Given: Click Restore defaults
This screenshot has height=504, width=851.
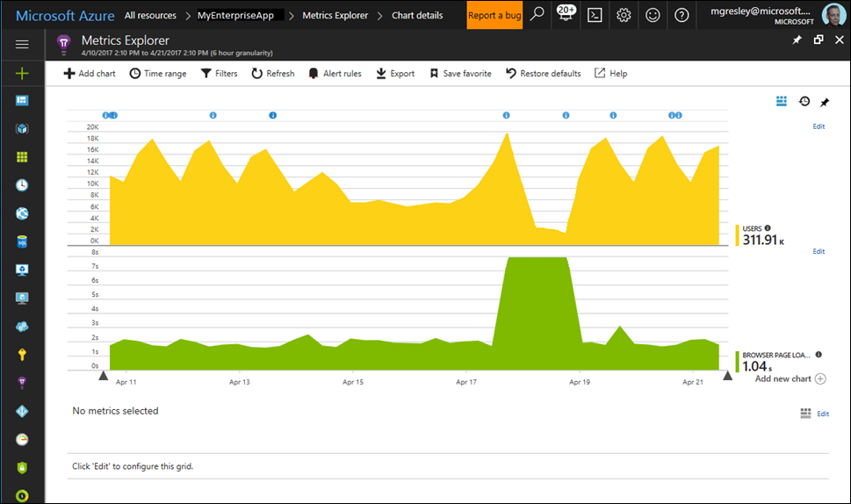Looking at the screenshot, I should coord(544,73).
